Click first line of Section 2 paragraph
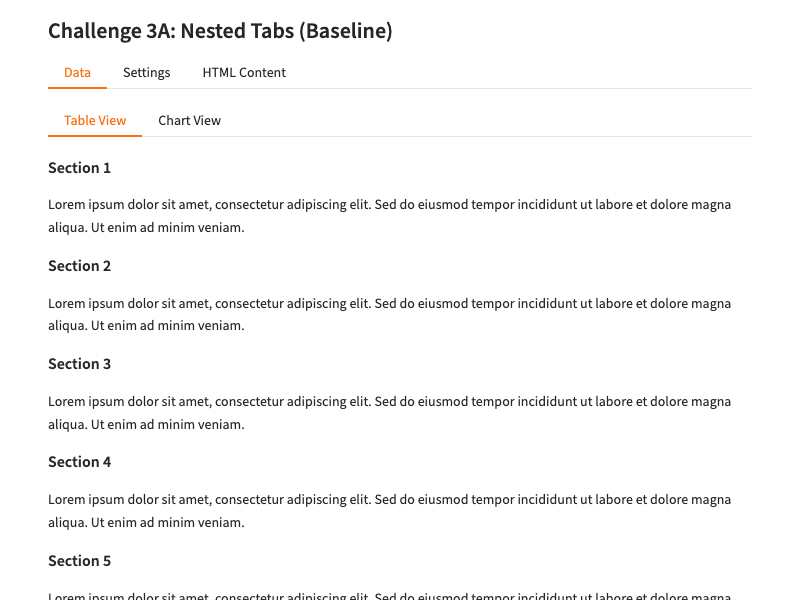The width and height of the screenshot is (800, 600). pos(389,303)
